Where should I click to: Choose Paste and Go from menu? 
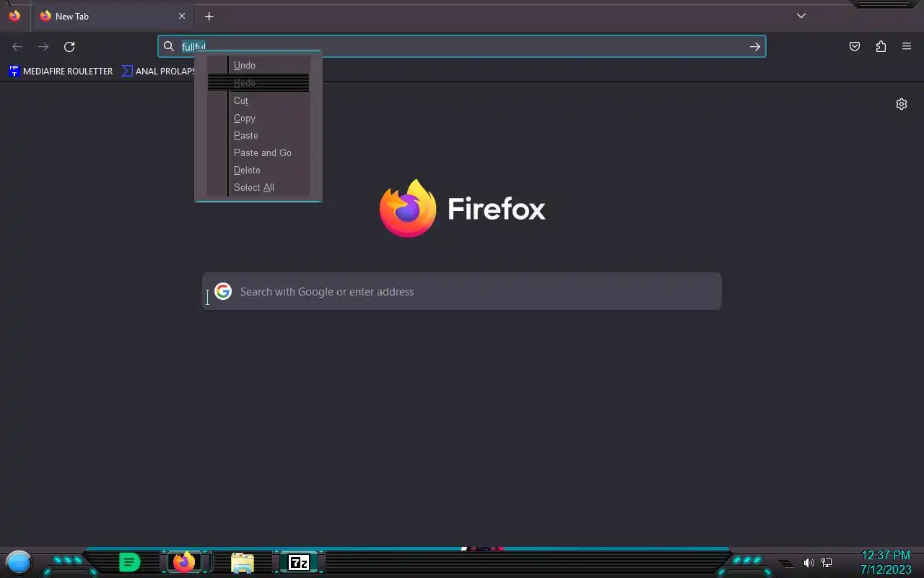(258, 152)
